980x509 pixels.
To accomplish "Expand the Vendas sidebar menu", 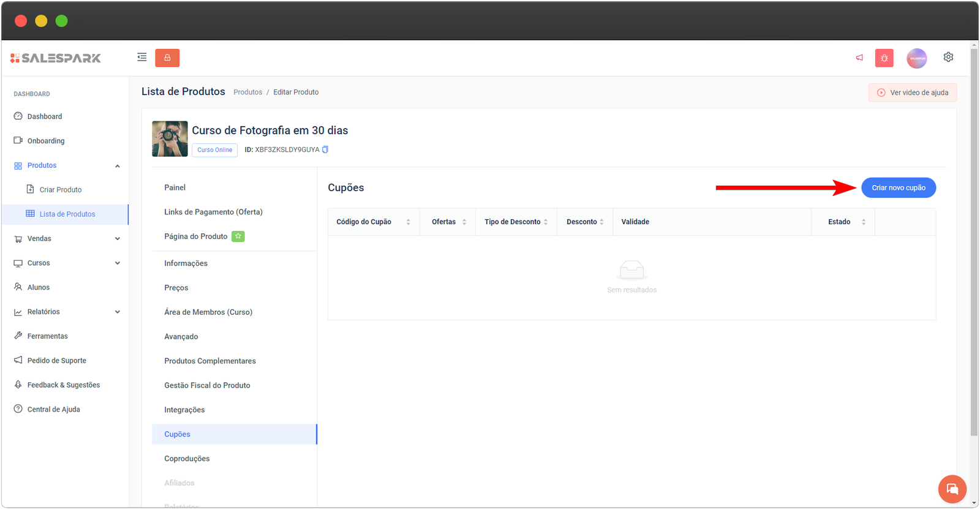I will tap(117, 239).
